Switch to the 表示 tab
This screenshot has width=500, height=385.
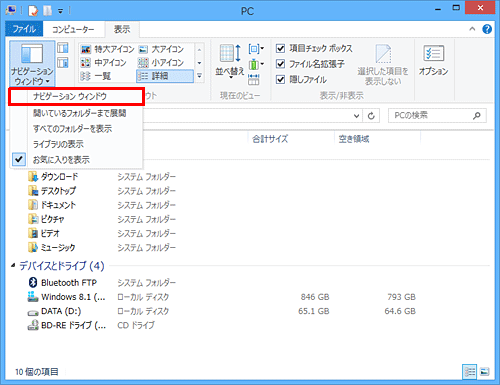coord(122,29)
